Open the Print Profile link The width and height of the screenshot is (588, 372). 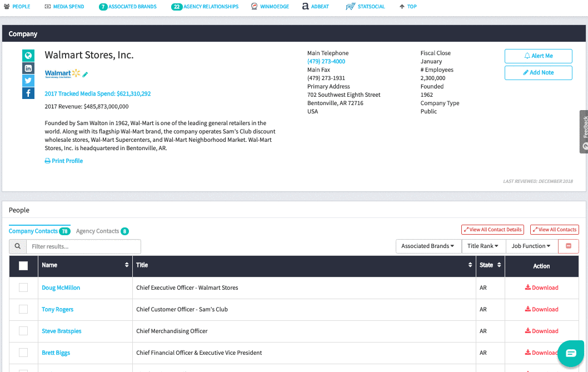[x=64, y=161]
